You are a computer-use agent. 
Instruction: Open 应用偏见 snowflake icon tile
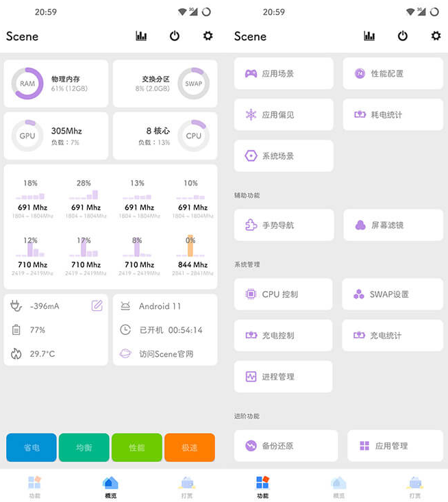pos(284,115)
